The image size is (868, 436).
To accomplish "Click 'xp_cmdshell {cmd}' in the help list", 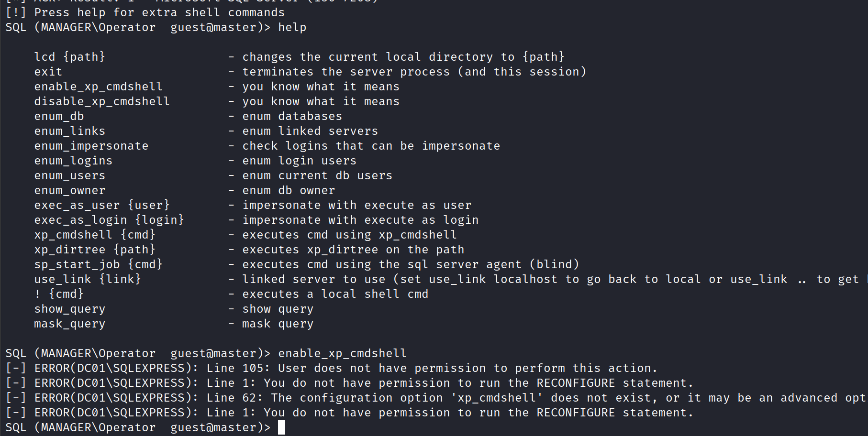I will click(95, 235).
